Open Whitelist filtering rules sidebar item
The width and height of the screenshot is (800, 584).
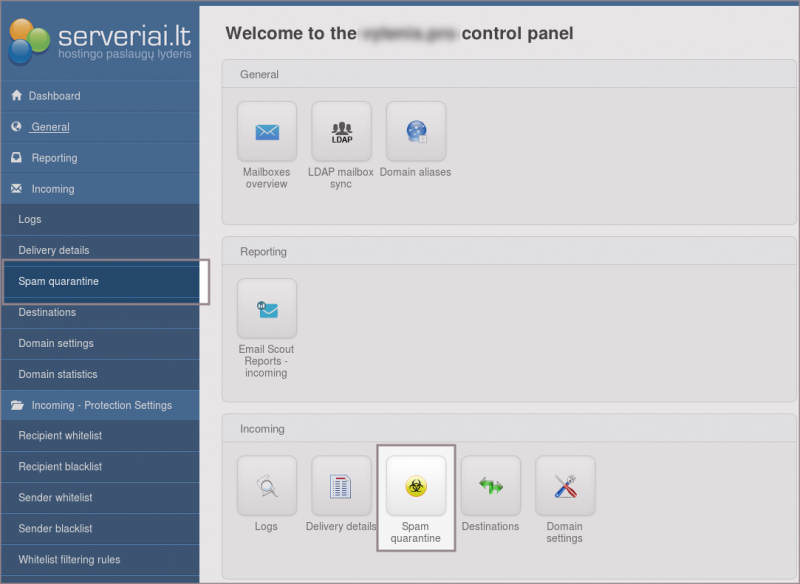point(69,559)
